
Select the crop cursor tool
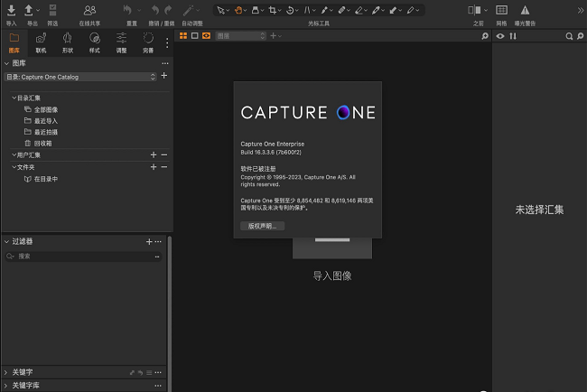coord(272,11)
